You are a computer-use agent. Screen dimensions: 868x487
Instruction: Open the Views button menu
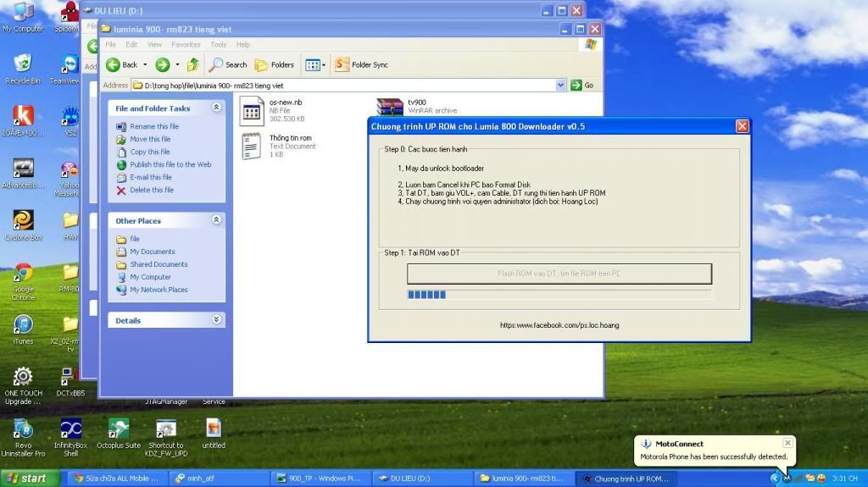[315, 64]
